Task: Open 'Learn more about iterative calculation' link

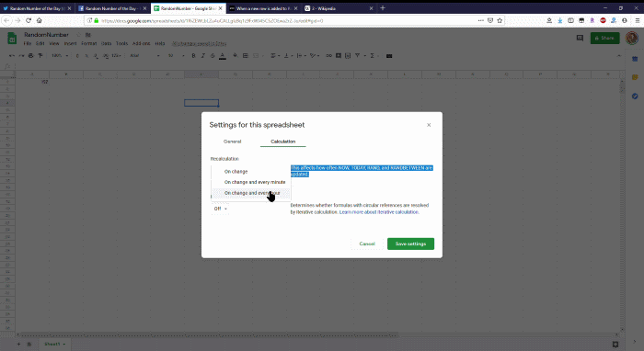Action: pos(379,212)
